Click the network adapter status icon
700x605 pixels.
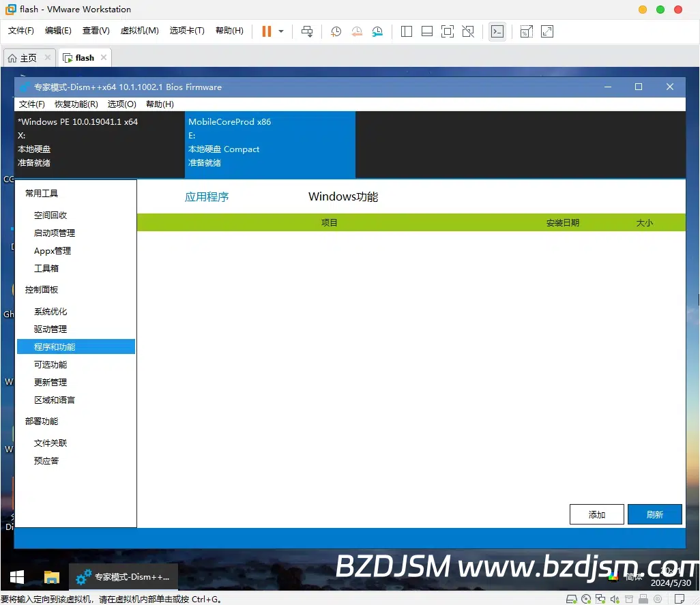(x=600, y=599)
